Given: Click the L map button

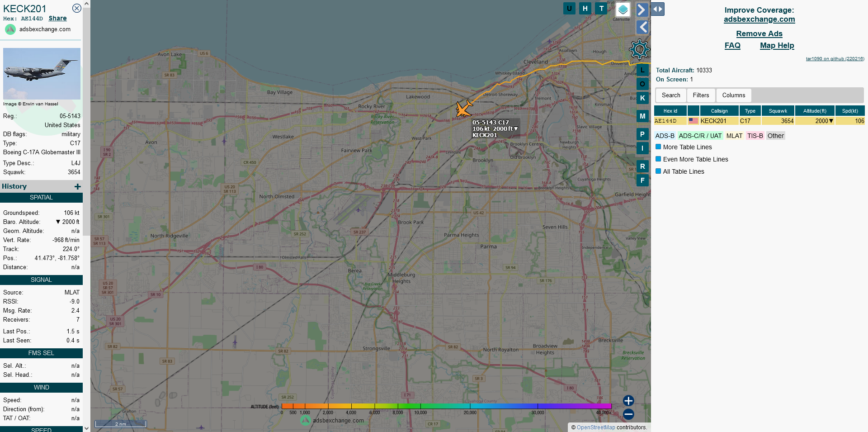Looking at the screenshot, I should click(x=642, y=70).
